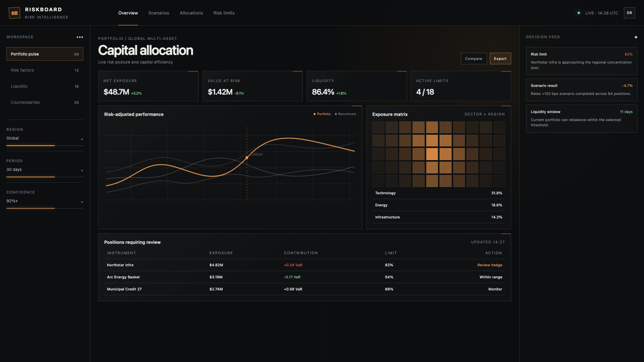
Task: Toggle the Portfolio legend marker
Action: [x=314, y=114]
